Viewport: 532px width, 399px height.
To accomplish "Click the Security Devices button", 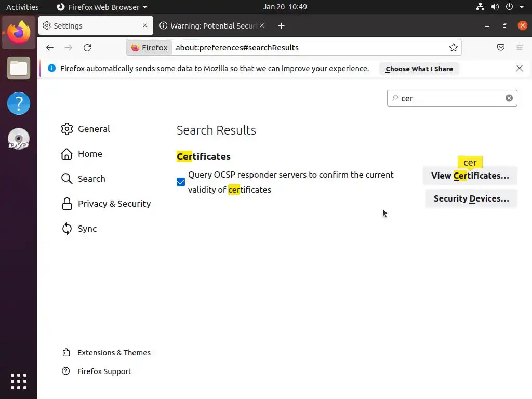I will pyautogui.click(x=471, y=198).
